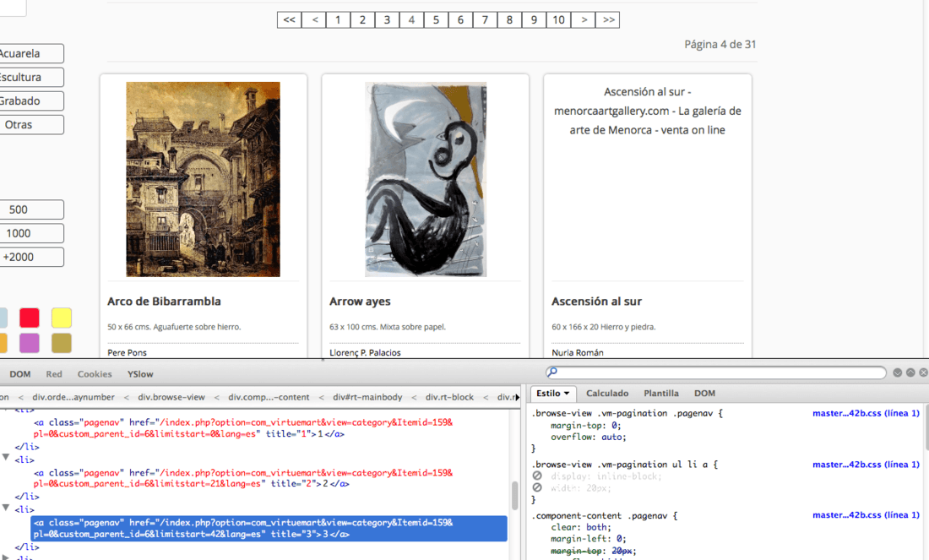Select the highlighted pagenav anchor with title="3"
929x560 pixels.
point(269,528)
